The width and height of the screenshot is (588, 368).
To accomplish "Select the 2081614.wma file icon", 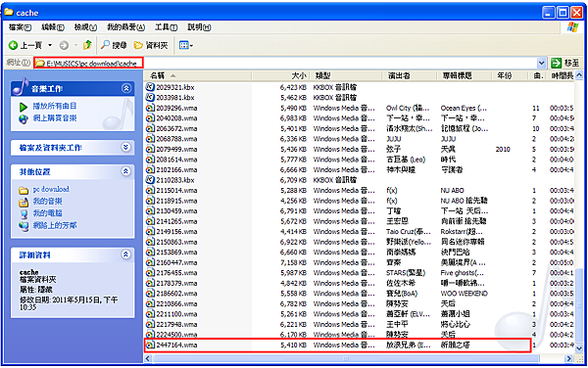I will [150, 160].
